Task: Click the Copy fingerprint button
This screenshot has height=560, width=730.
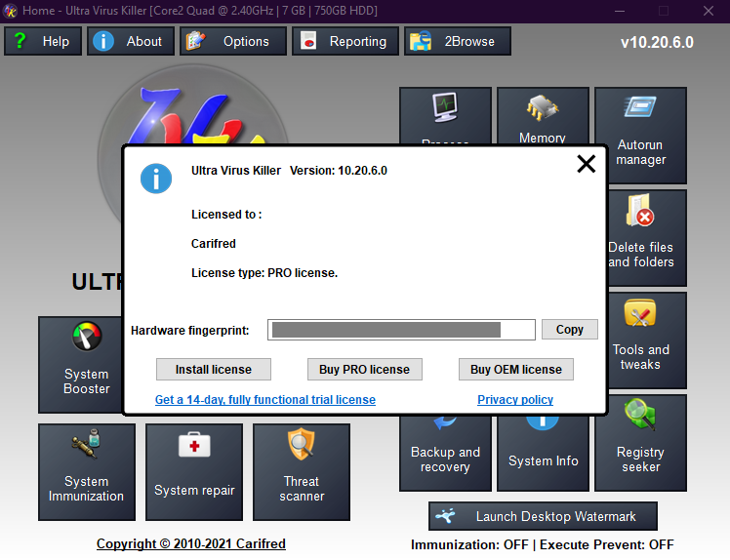Action: pos(569,330)
